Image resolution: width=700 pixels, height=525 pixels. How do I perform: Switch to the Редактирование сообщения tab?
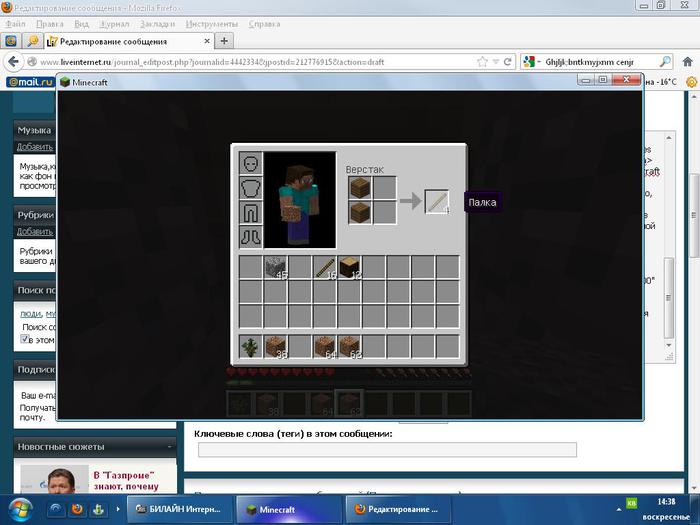[129, 41]
